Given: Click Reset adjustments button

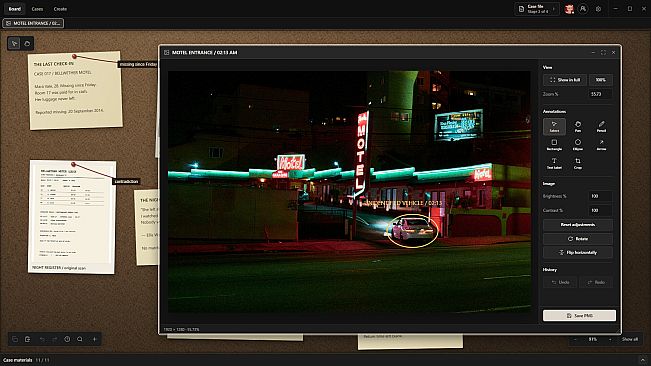Looking at the screenshot, I should pyautogui.click(x=578, y=225).
